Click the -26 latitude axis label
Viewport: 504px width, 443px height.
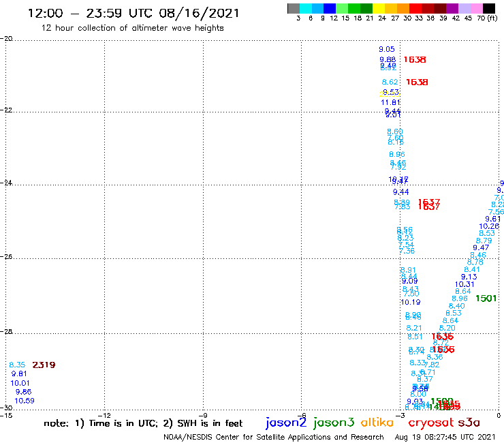6,257
